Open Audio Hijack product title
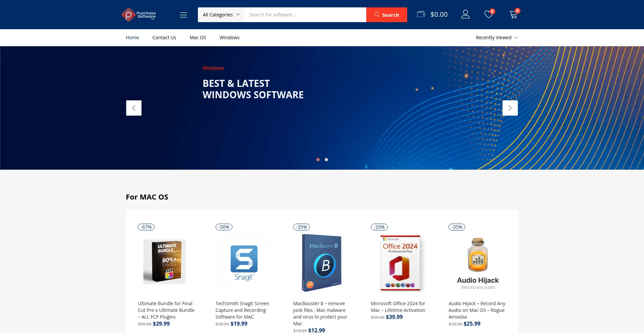 pyautogui.click(x=477, y=310)
